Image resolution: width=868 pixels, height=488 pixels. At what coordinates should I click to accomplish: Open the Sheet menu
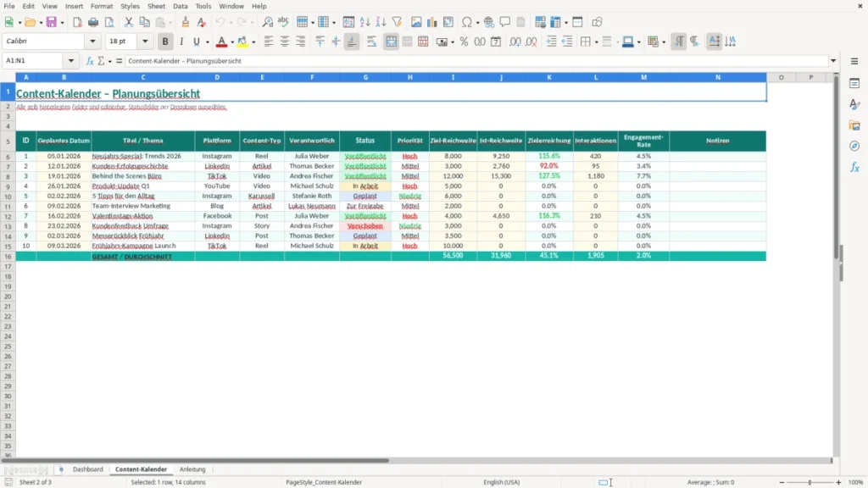[x=156, y=6]
